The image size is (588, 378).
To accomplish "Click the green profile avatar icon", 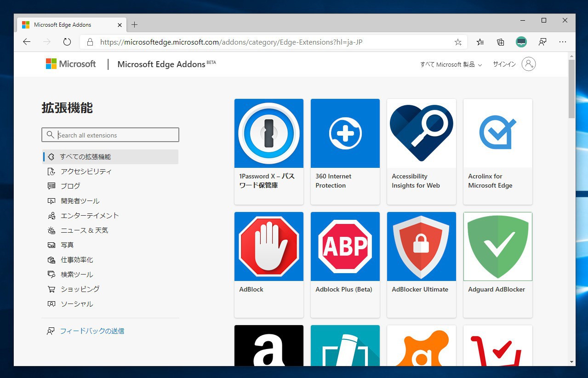I will coord(521,42).
